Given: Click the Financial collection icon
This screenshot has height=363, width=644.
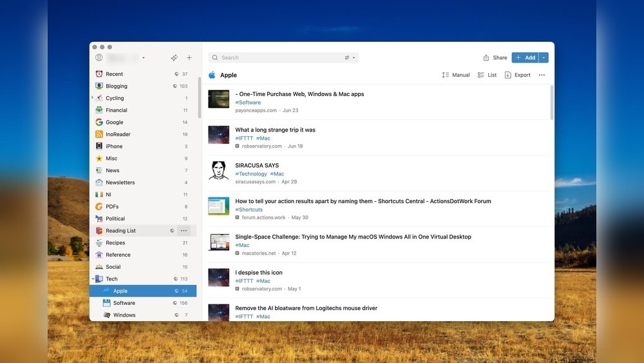Looking at the screenshot, I should 99,110.
